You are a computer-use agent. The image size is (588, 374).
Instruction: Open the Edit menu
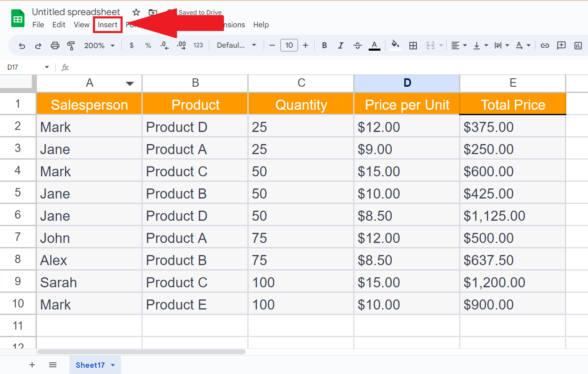tap(59, 25)
